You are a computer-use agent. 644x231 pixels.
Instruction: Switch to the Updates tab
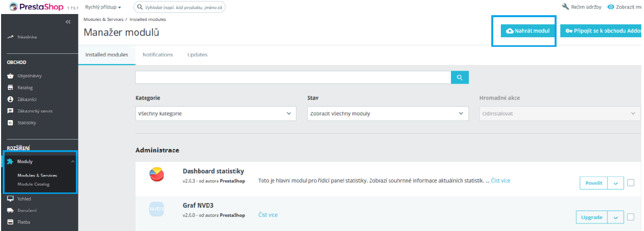pos(197,55)
